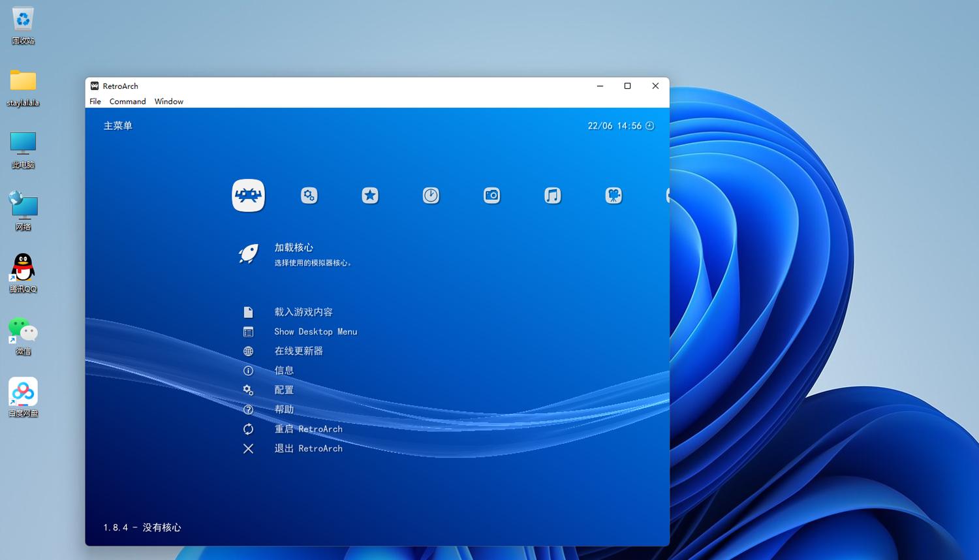This screenshot has height=560, width=979.
Task: Open the History clock tab icon
Action: click(x=431, y=195)
